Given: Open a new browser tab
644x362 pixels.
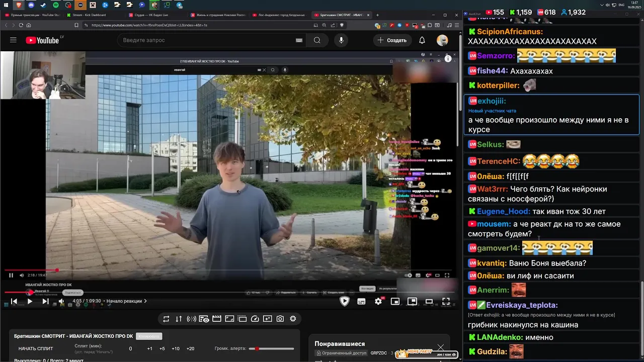Looking at the screenshot, I should point(378,15).
